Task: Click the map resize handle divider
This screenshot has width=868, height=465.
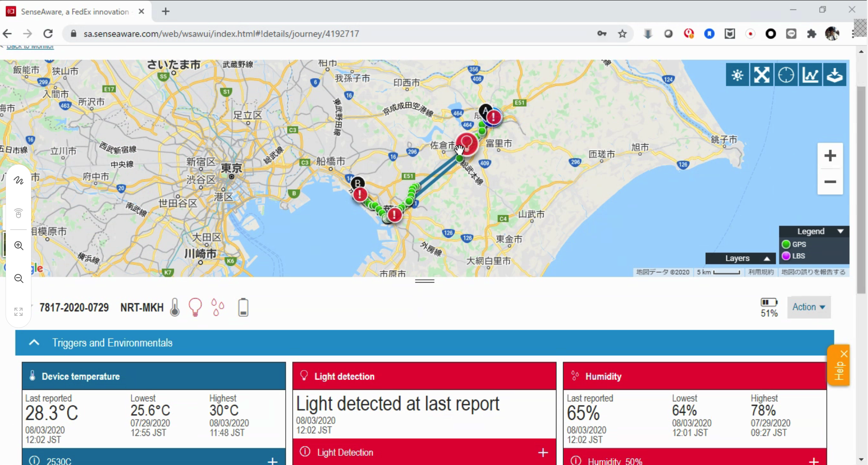Action: click(x=425, y=281)
